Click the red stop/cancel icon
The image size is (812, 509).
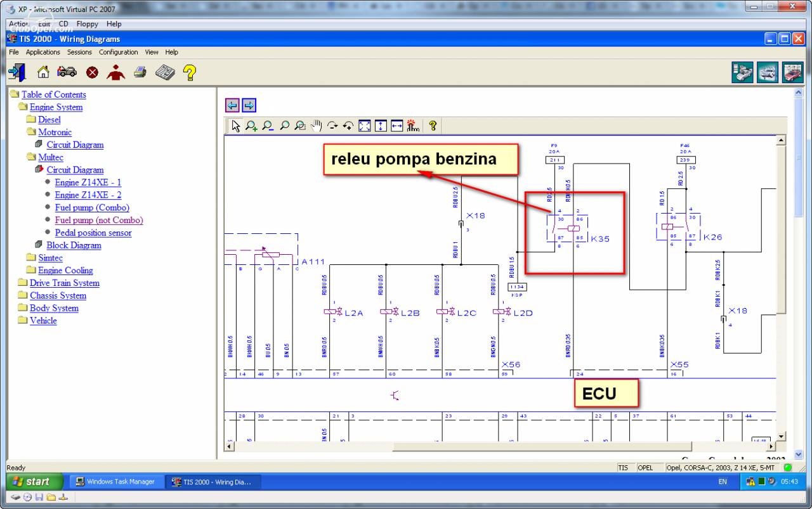coord(93,72)
